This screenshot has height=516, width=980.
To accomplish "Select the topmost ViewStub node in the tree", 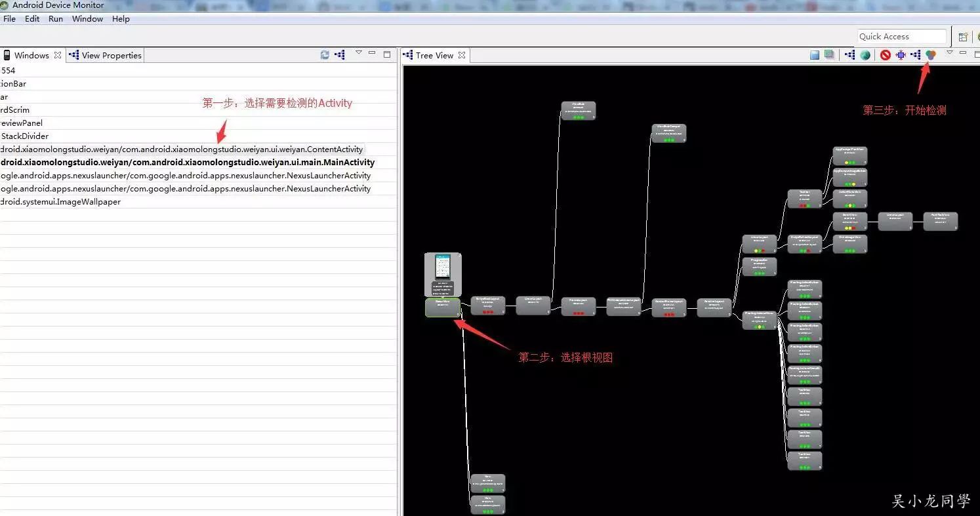I will point(579,111).
